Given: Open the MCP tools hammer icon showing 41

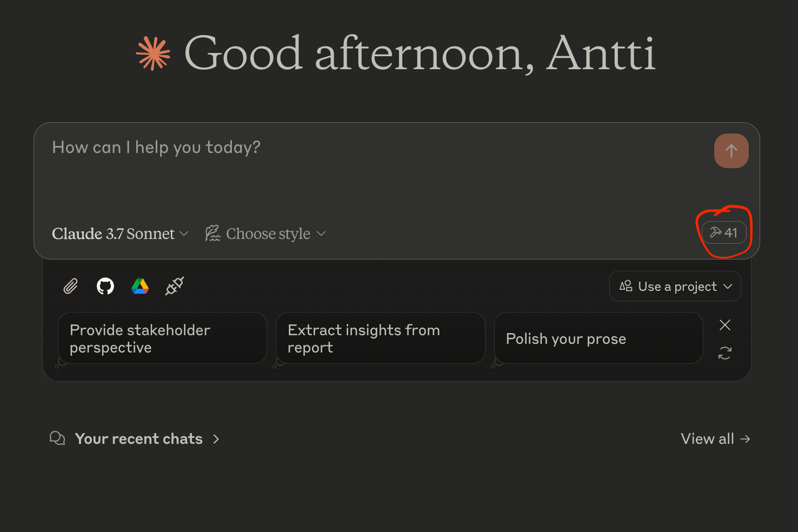Looking at the screenshot, I should pyautogui.click(x=724, y=232).
